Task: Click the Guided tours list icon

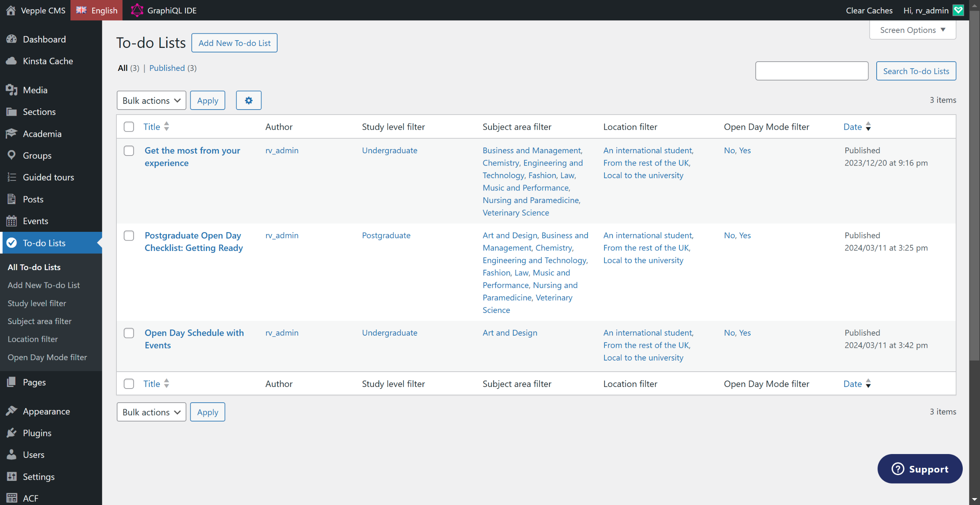Action: coord(11,177)
